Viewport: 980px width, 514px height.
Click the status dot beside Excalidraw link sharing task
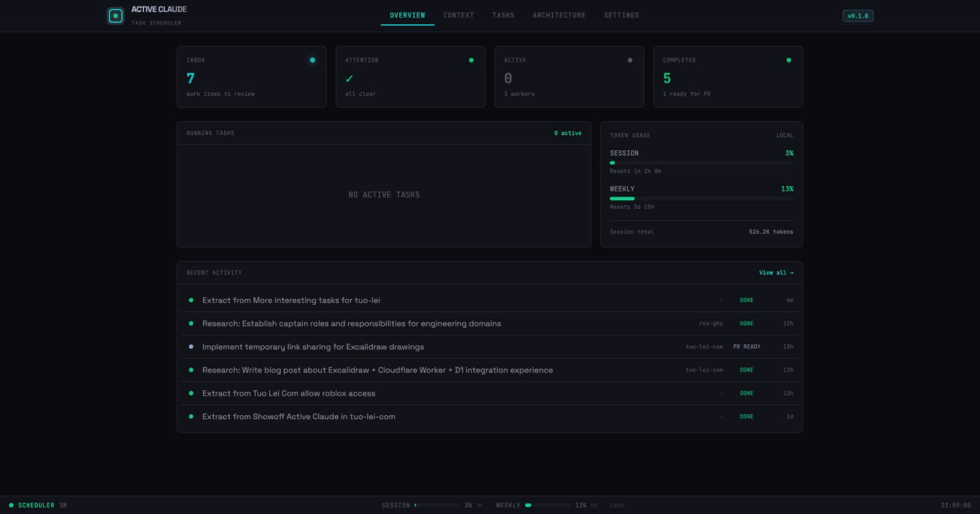tap(191, 347)
